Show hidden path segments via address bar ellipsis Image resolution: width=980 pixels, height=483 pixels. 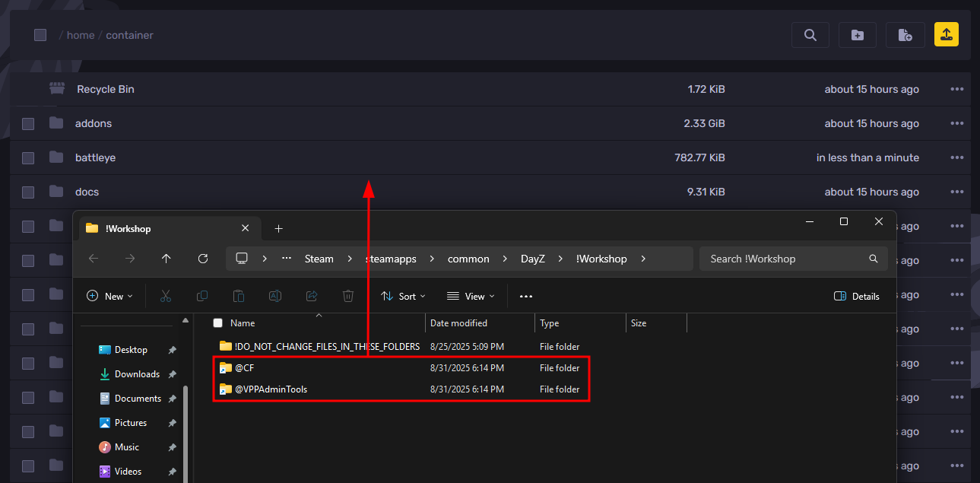pyautogui.click(x=287, y=259)
